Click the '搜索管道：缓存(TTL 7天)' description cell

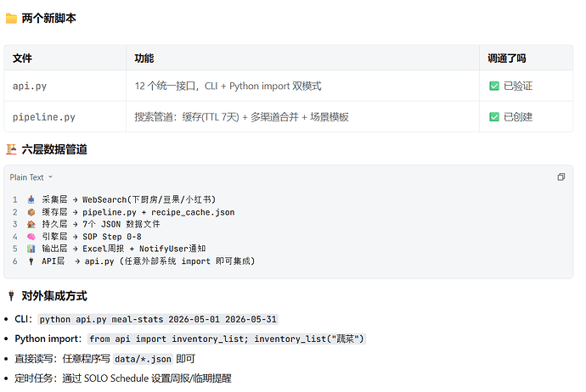pos(302,117)
